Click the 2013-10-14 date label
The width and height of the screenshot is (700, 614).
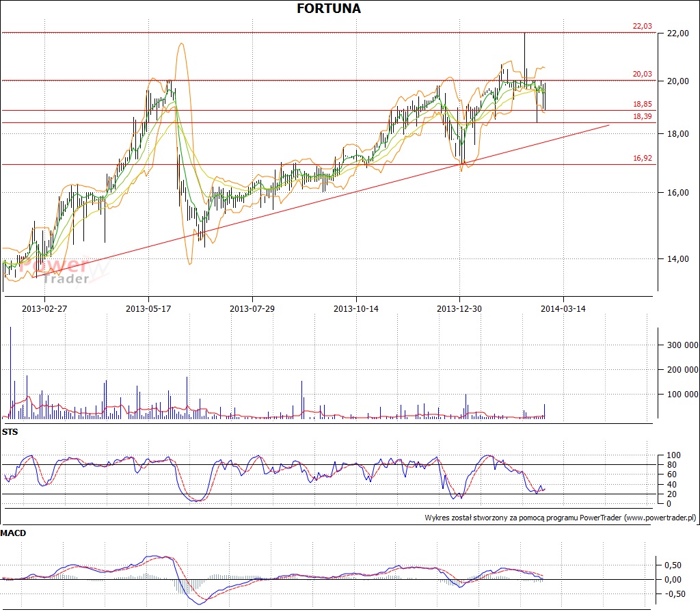tap(355, 309)
